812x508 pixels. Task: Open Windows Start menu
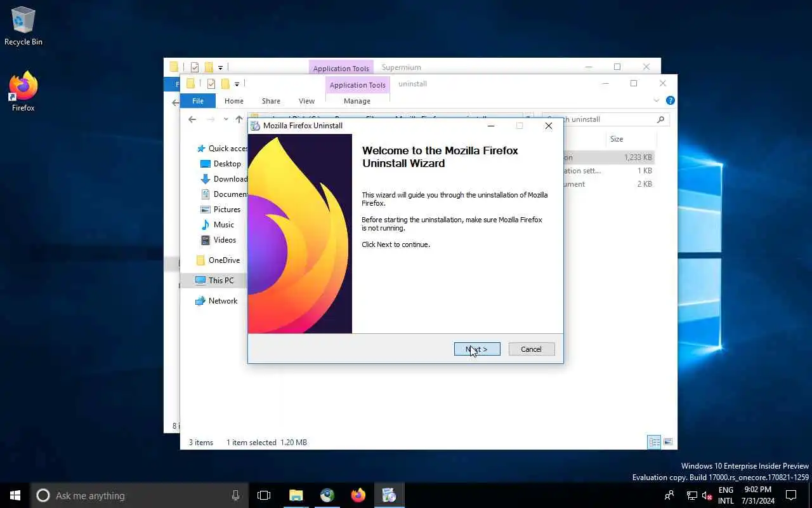[x=15, y=495]
